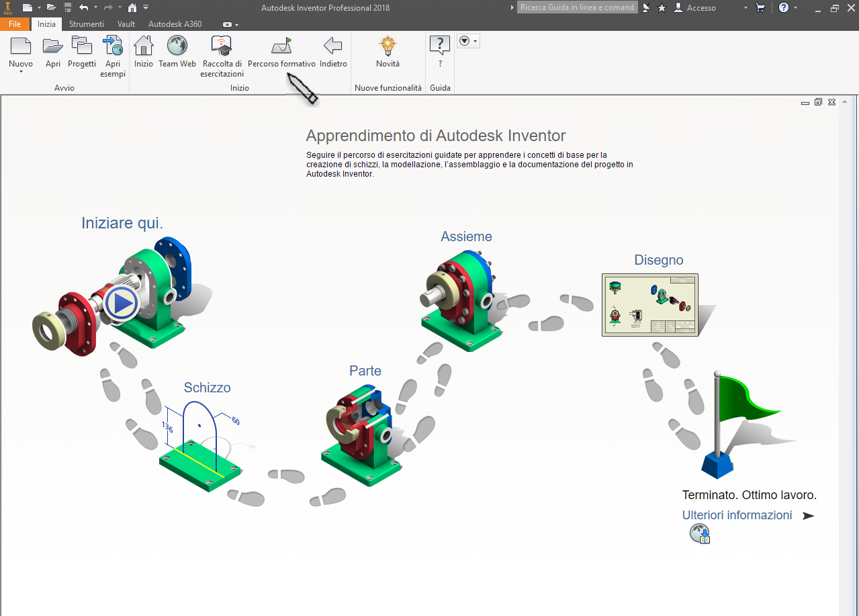Click the Indietro back arrow
This screenshot has height=616, width=859.
(x=333, y=46)
